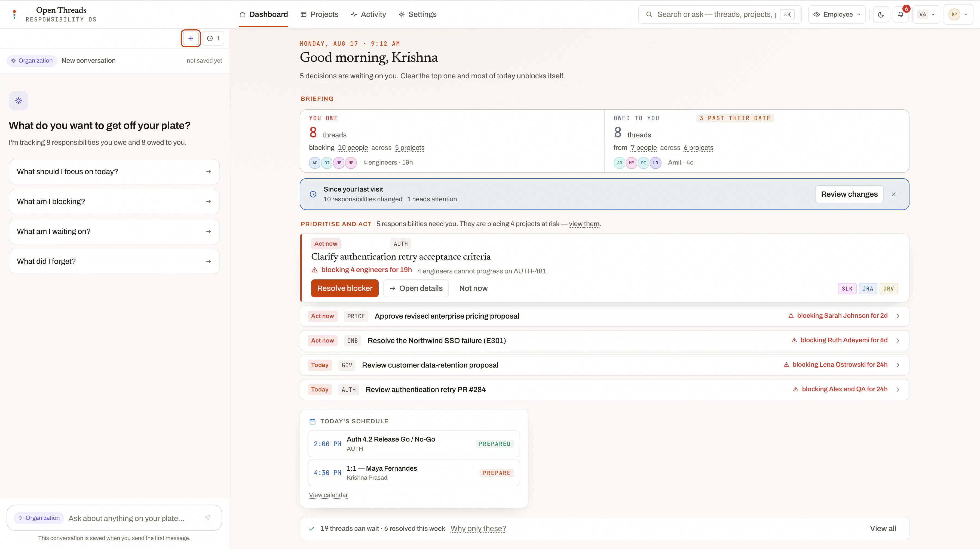Open the DRV source badge

point(888,289)
